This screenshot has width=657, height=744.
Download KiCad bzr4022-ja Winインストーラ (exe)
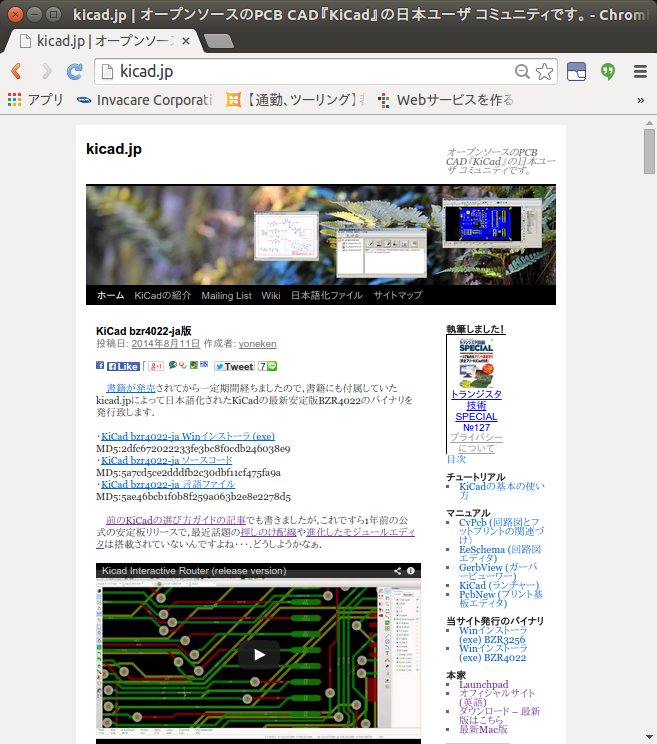tap(188, 436)
